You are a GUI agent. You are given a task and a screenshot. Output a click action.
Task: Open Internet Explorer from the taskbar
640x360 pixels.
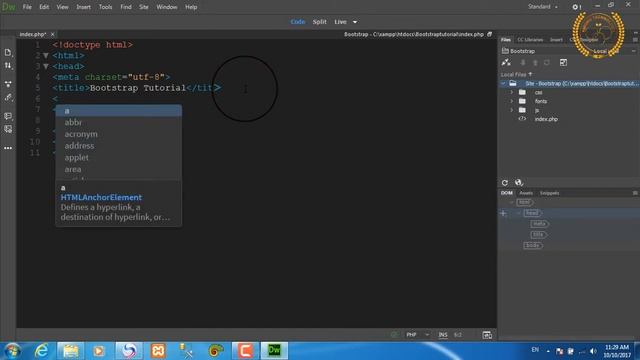tap(41, 351)
